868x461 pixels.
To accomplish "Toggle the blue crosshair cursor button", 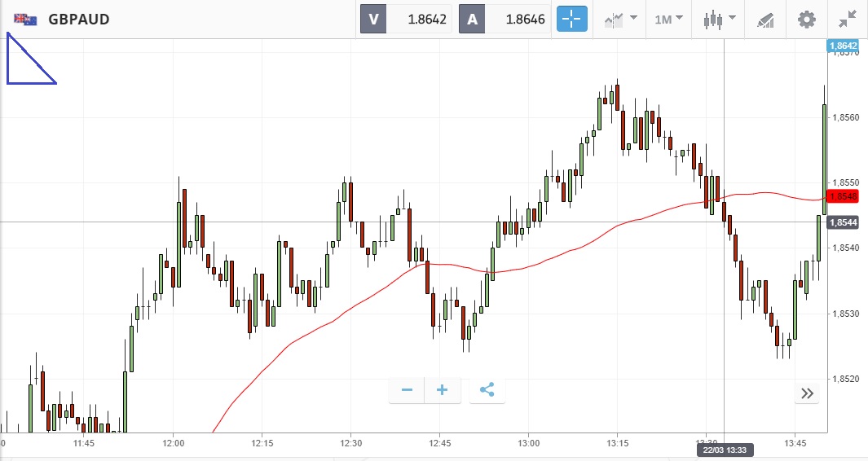I will tap(572, 19).
